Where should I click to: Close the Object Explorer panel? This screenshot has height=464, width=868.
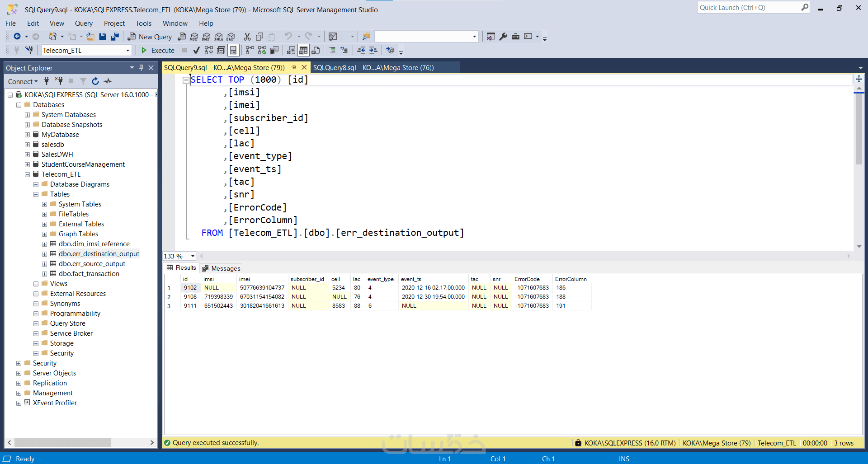coord(151,68)
